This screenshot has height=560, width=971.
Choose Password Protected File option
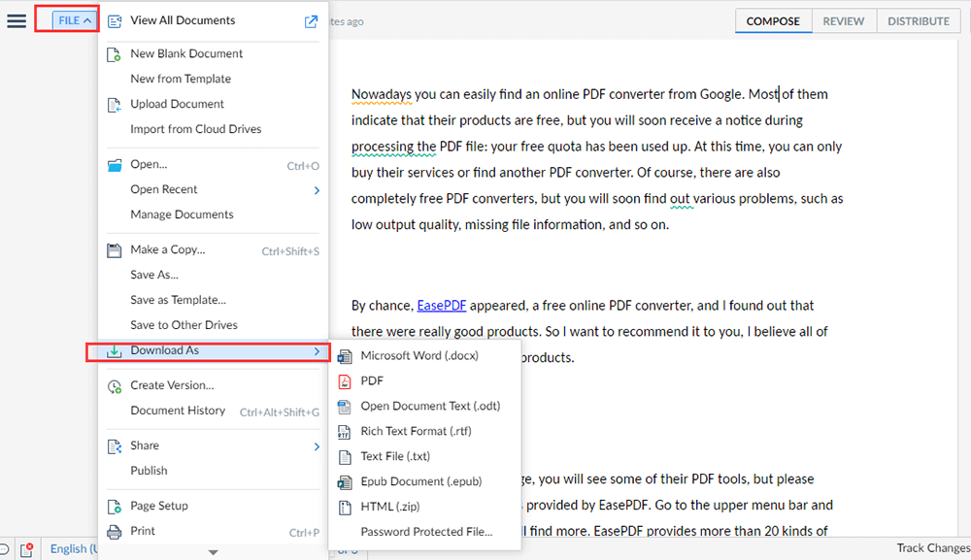426,532
